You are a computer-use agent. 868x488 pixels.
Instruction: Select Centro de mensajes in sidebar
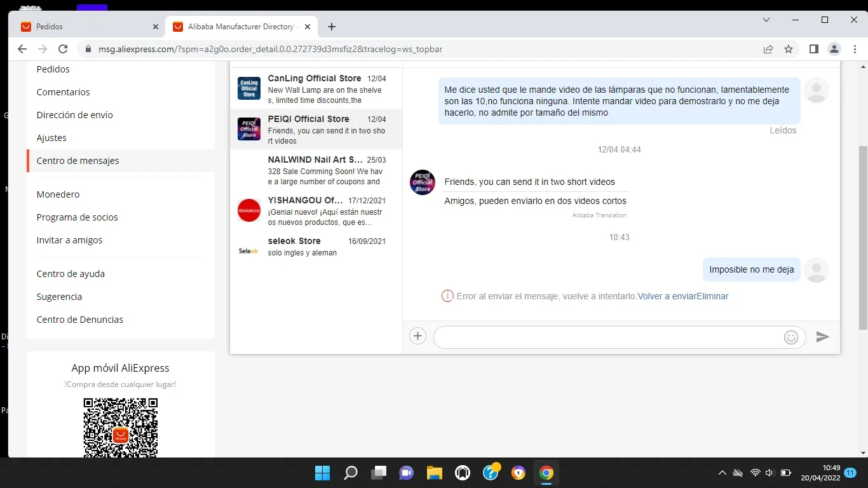(x=78, y=161)
